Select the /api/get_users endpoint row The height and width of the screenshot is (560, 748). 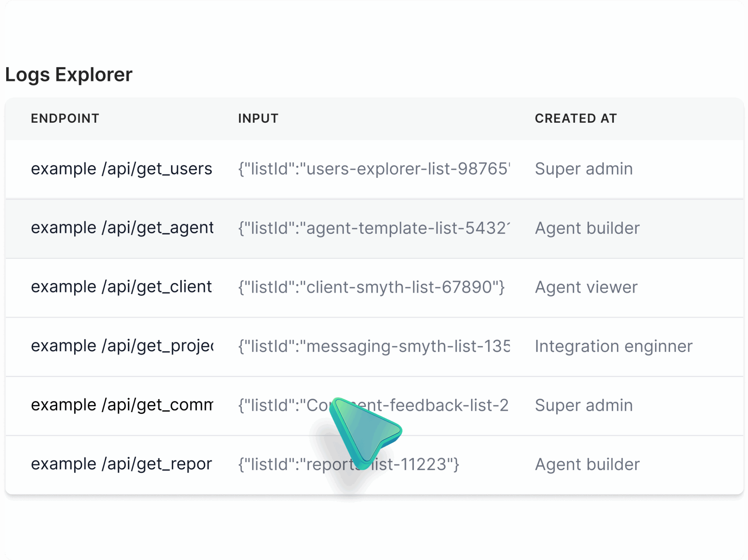121,169
